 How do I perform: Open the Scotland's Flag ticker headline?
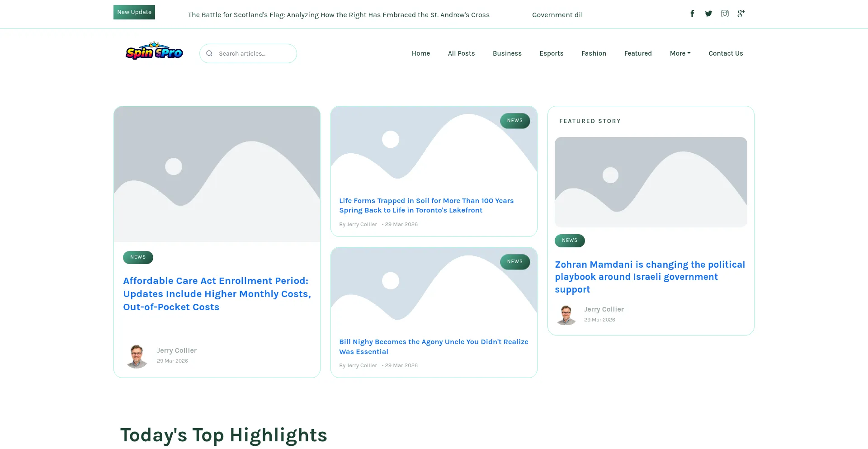pos(339,15)
